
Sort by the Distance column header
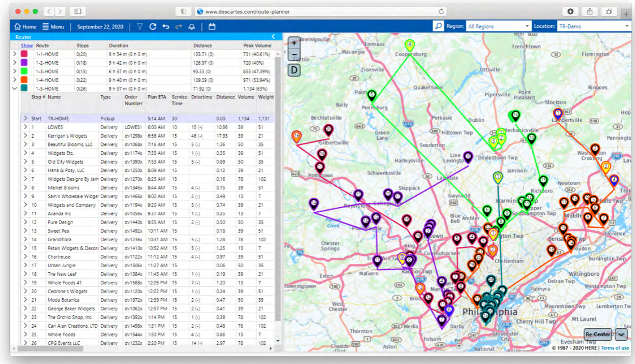coord(203,46)
